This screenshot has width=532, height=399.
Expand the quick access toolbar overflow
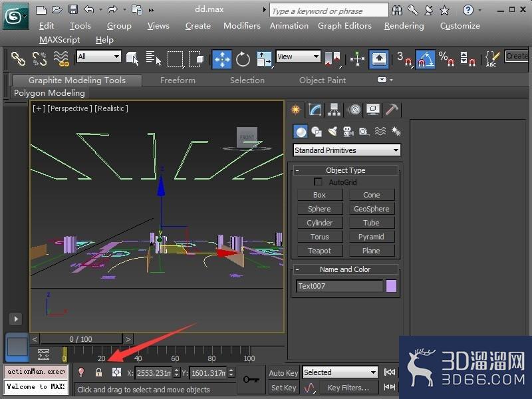tap(152, 10)
